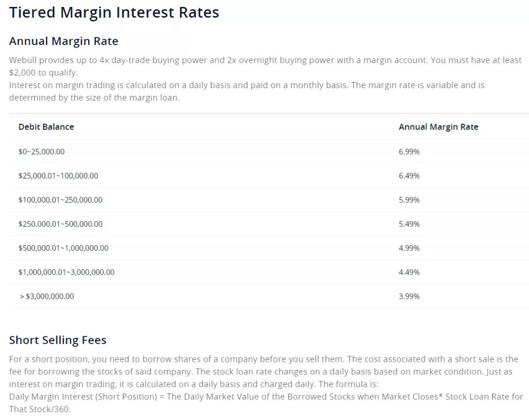
Task: Click the 5.99% rate value
Action: 409,200
